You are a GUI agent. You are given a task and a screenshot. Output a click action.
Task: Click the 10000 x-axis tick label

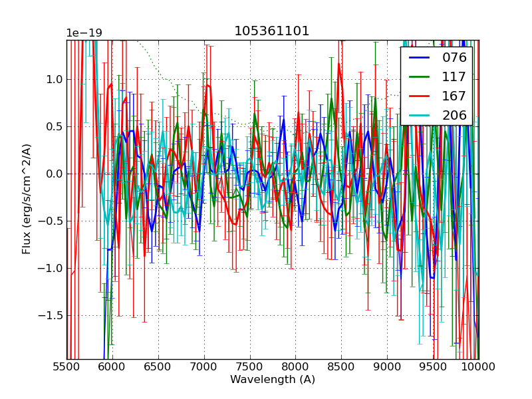478,366
